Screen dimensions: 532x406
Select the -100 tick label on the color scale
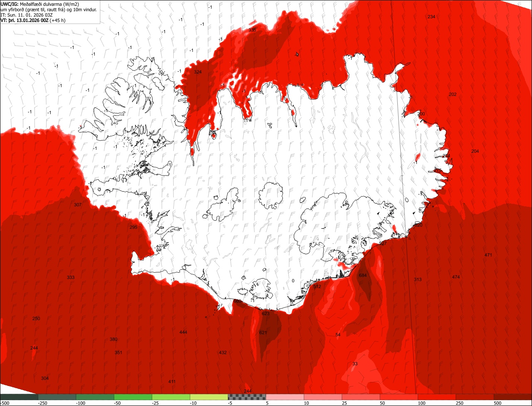pyautogui.click(x=81, y=403)
